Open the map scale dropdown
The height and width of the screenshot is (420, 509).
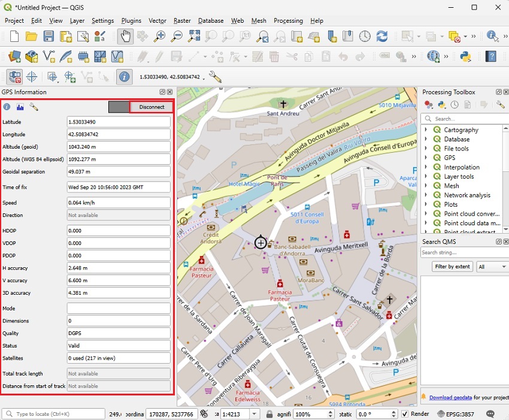point(253,413)
